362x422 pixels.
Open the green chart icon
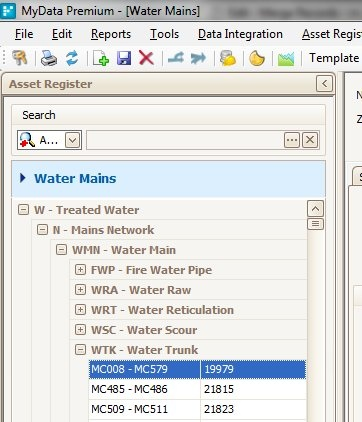[x=286, y=59]
